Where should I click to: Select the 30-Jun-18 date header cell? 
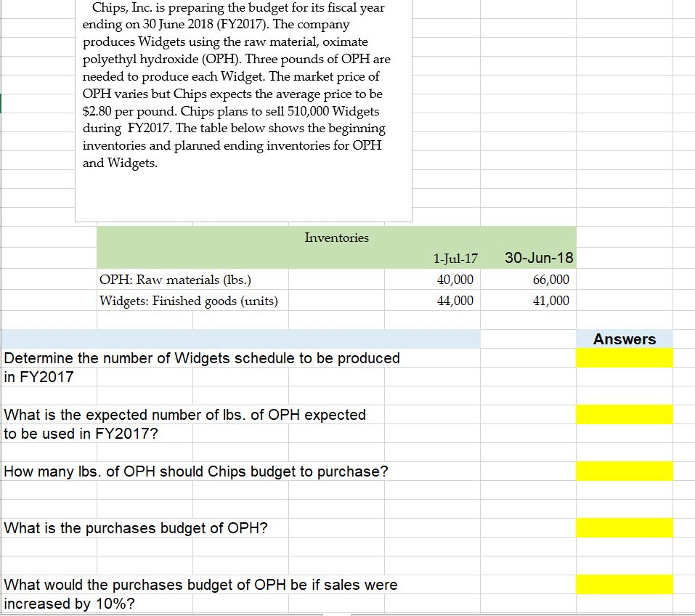point(538,258)
